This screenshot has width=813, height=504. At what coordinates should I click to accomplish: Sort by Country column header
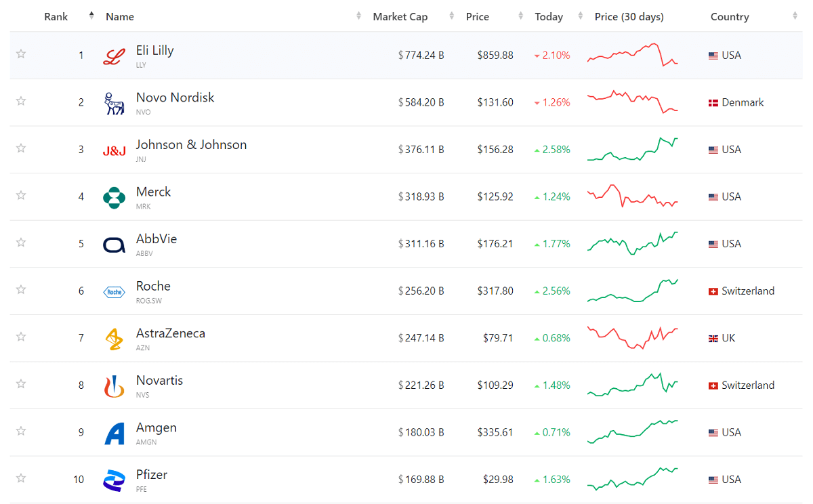(730, 16)
